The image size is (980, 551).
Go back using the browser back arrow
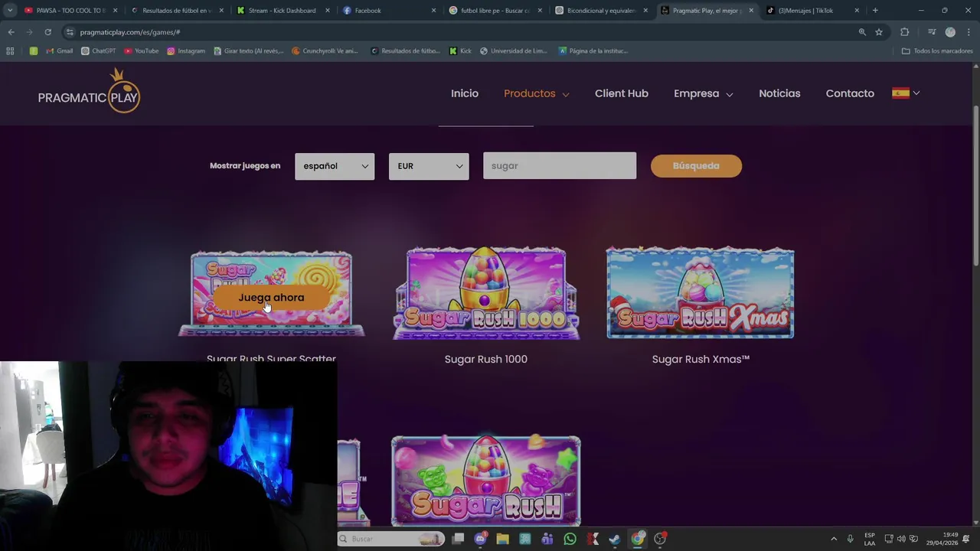coord(11,32)
